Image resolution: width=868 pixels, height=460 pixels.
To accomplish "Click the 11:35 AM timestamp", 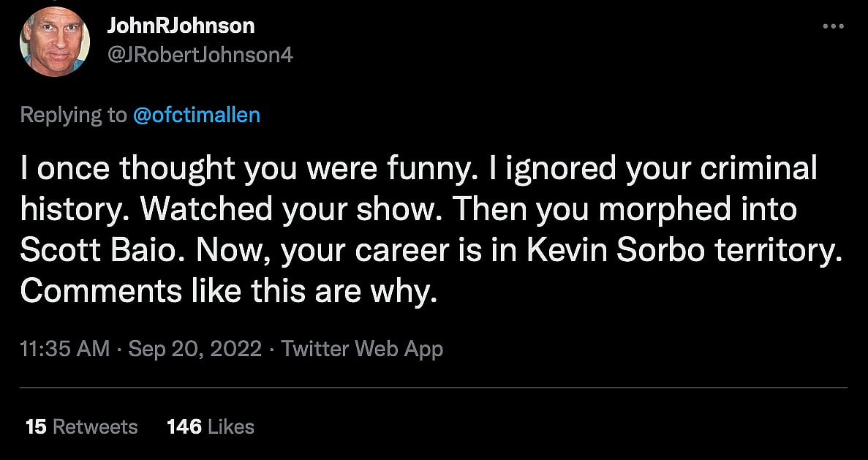I will 64,349.
